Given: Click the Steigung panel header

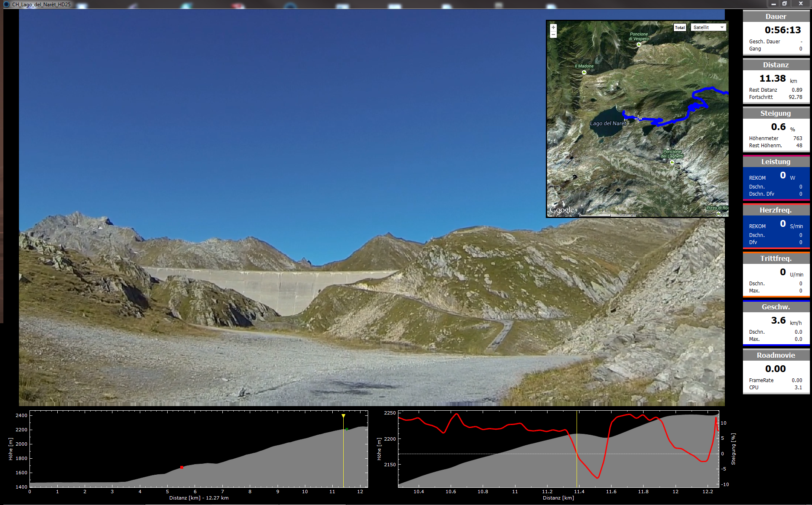Looking at the screenshot, I should [x=776, y=114].
